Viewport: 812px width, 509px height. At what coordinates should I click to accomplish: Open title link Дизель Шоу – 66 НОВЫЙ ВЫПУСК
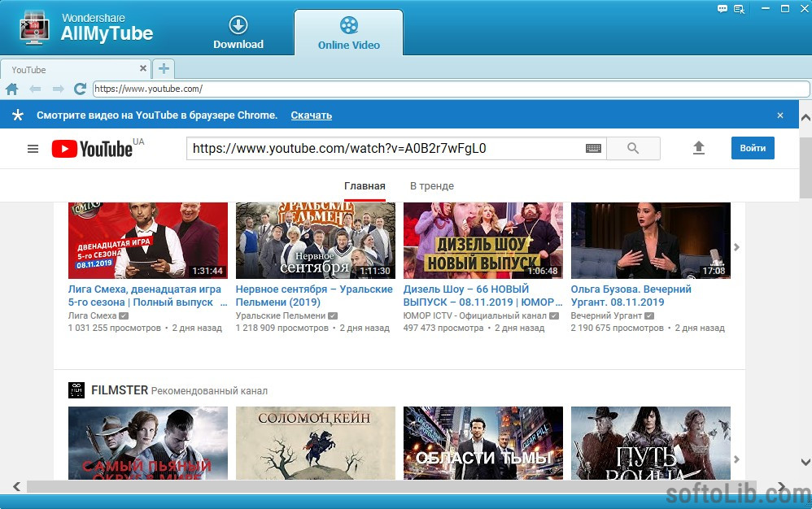click(482, 295)
